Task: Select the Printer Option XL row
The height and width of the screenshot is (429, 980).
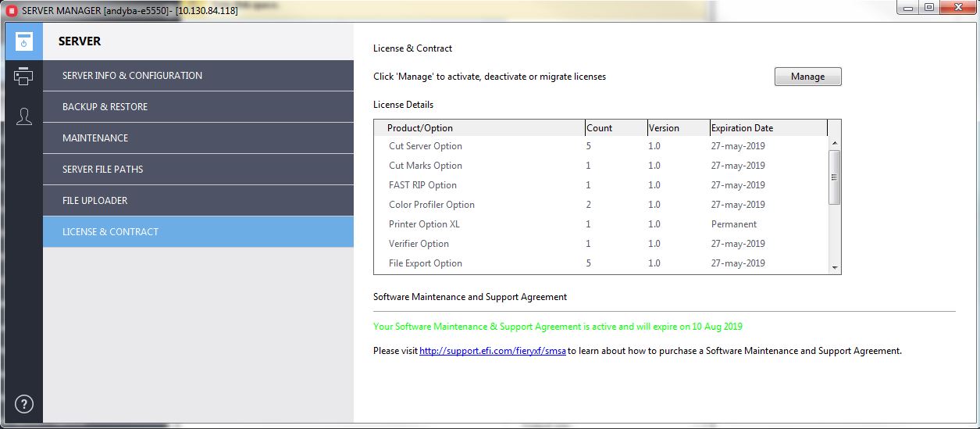Action: coord(424,224)
